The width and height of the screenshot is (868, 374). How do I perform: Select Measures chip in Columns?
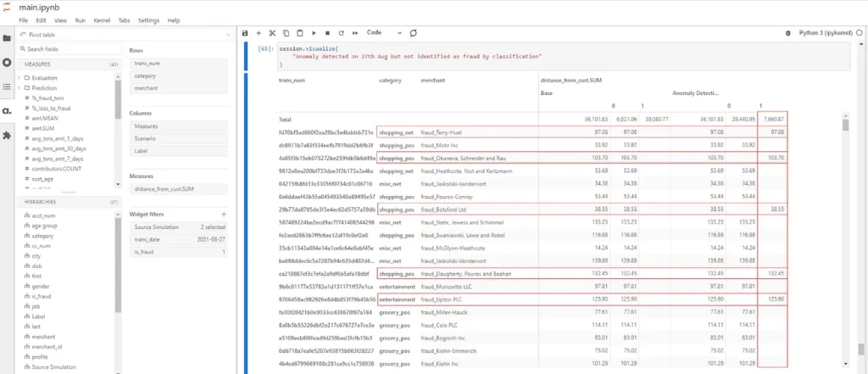[x=179, y=126]
